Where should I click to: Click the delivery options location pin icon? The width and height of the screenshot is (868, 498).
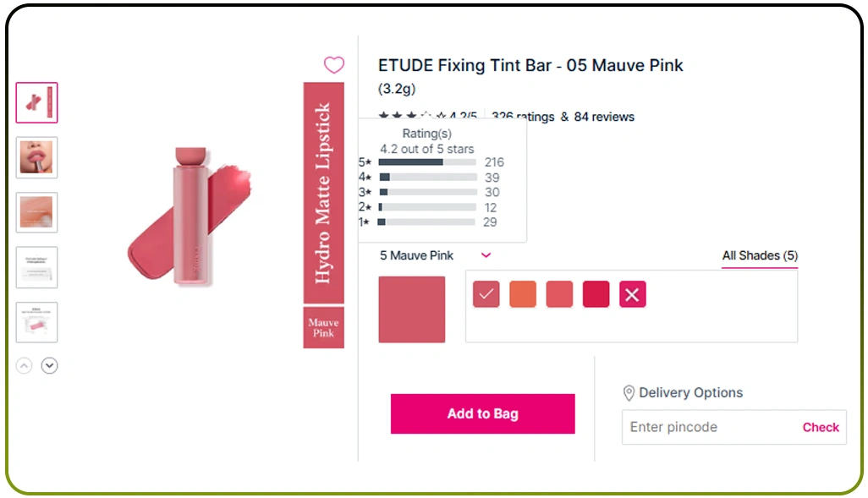pos(629,392)
